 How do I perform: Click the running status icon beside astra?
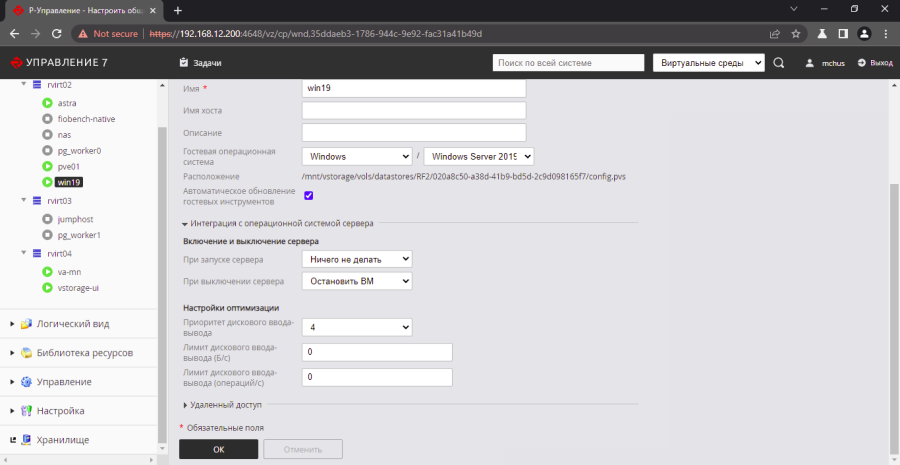47,103
